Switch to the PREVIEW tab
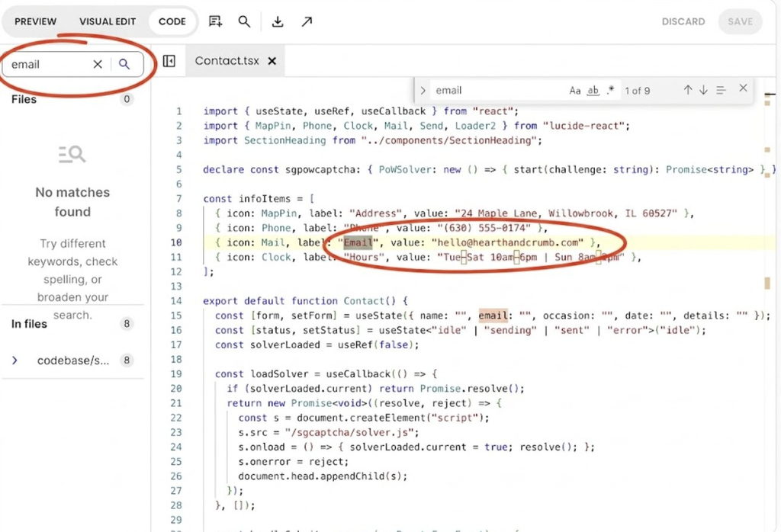The width and height of the screenshot is (781, 532). 35,22
